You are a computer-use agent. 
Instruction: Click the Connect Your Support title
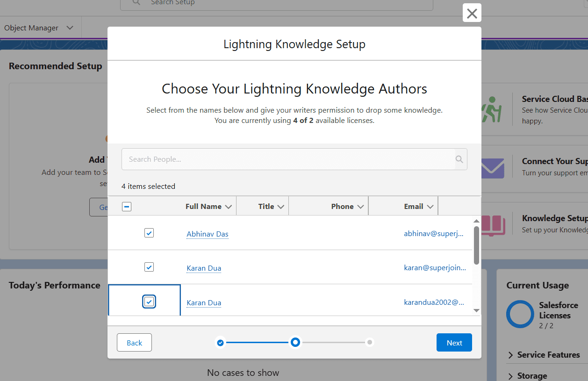tap(555, 161)
